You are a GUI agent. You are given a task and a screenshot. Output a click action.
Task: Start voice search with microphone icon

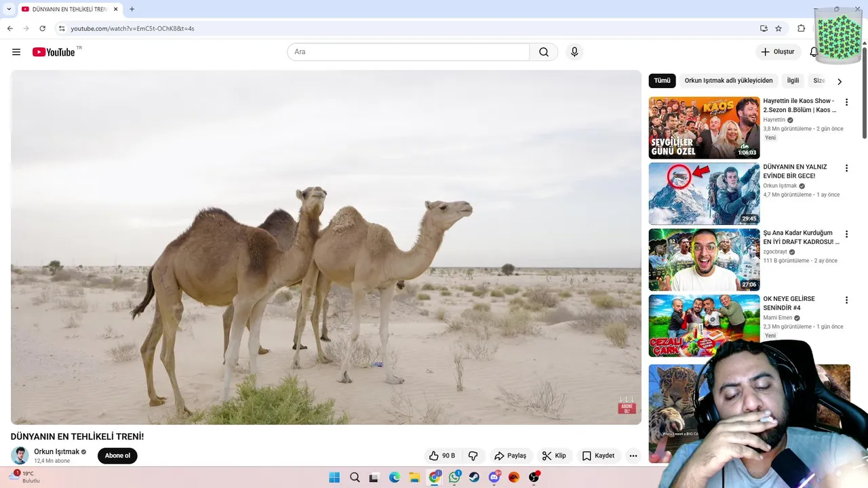pyautogui.click(x=574, y=52)
